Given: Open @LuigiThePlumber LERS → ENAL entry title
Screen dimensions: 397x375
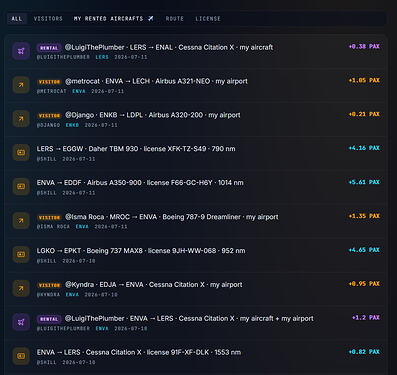Looking at the screenshot, I should click(169, 47).
